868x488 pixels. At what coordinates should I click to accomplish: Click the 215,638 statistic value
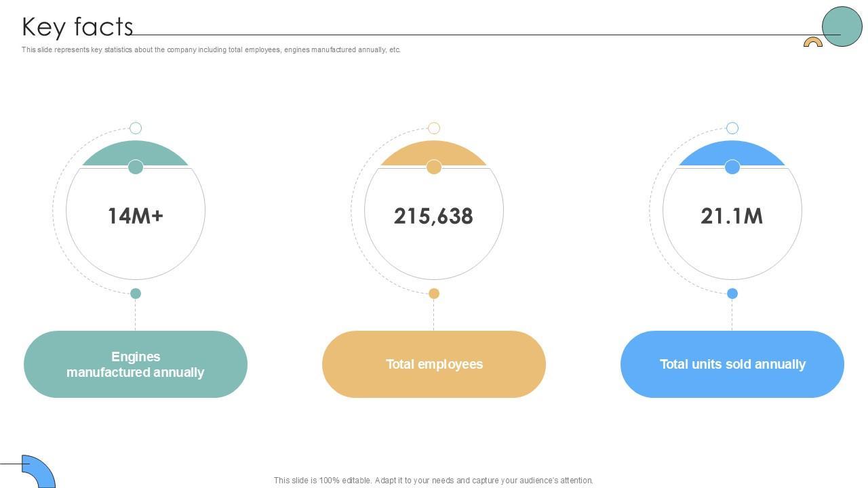[x=433, y=216]
